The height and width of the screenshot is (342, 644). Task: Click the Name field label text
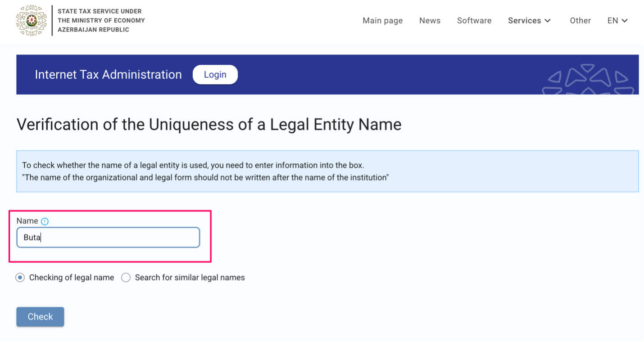(27, 221)
